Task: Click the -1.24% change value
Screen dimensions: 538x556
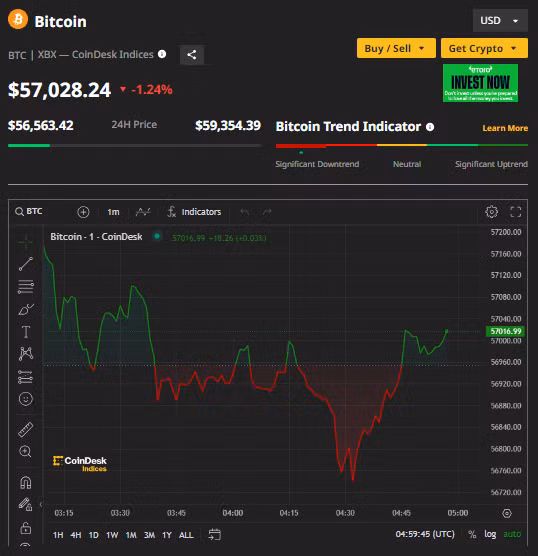Action: coord(151,90)
